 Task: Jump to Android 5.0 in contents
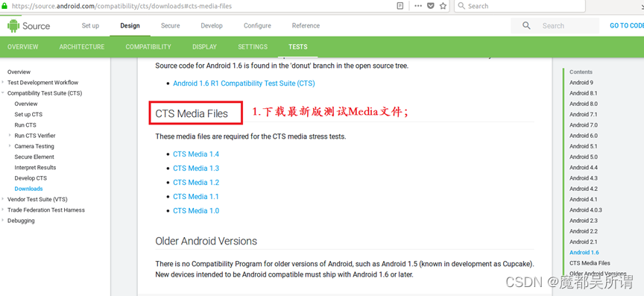584,157
